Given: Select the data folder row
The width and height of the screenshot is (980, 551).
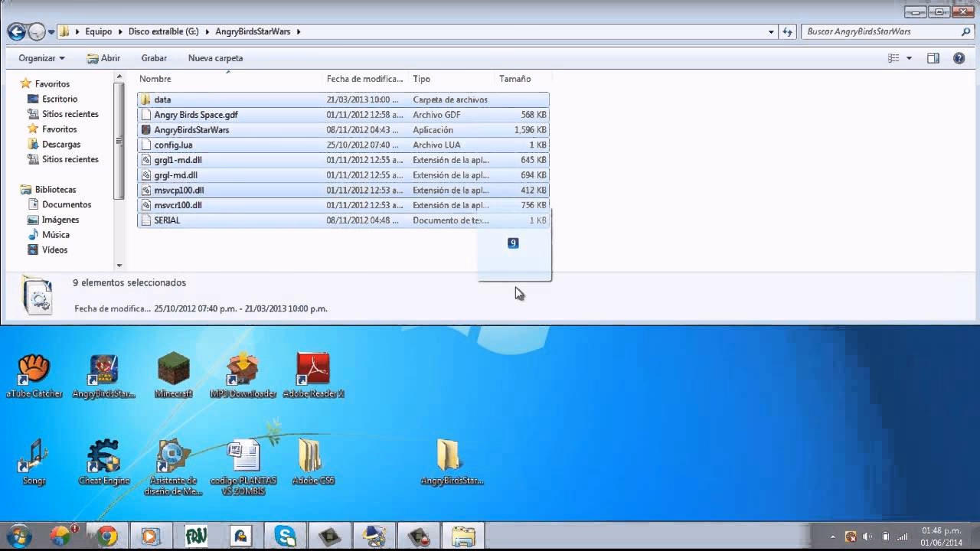Looking at the screenshot, I should [343, 99].
